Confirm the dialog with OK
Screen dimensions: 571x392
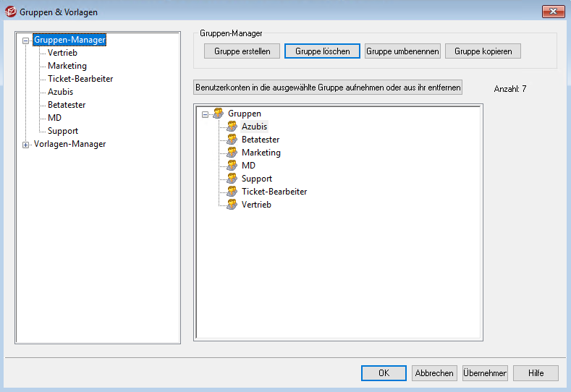(x=384, y=373)
